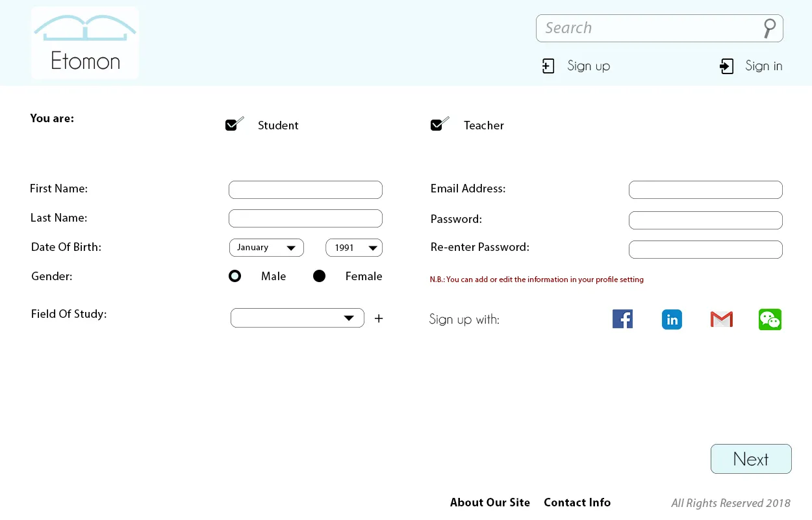Select the Female radio button
812x520 pixels.
click(319, 276)
